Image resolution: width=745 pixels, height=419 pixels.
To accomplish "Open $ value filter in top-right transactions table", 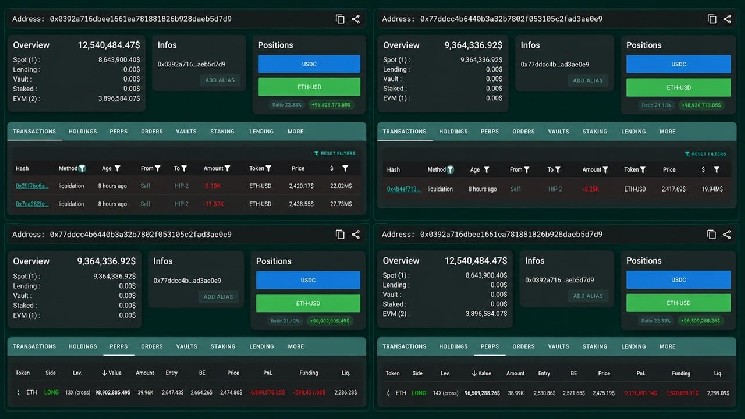I will (x=716, y=170).
